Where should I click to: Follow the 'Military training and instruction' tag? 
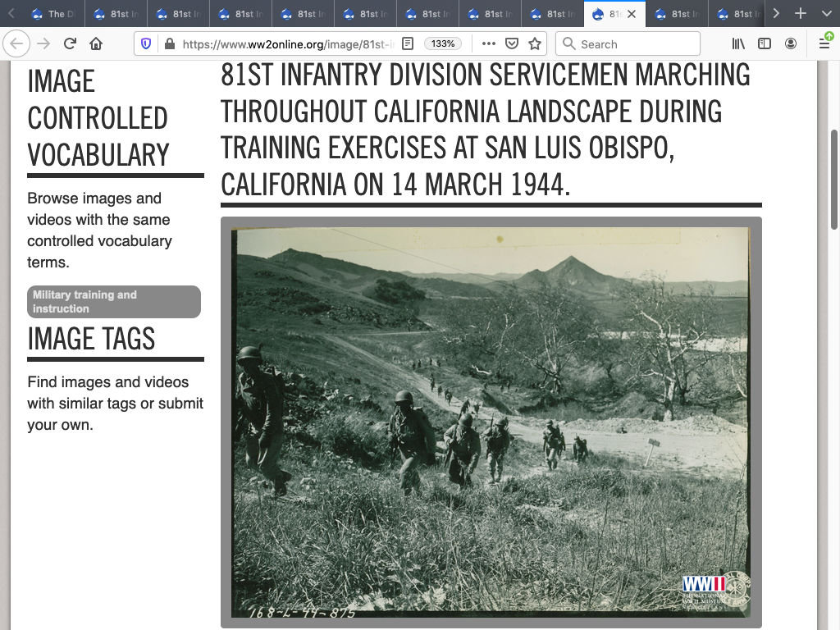tap(114, 302)
